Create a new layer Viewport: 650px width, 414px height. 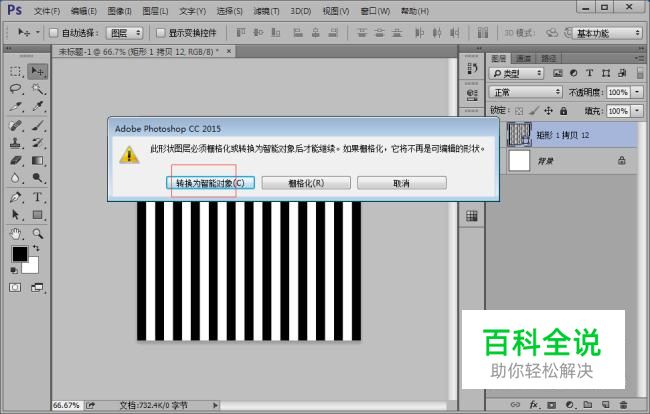(605, 404)
